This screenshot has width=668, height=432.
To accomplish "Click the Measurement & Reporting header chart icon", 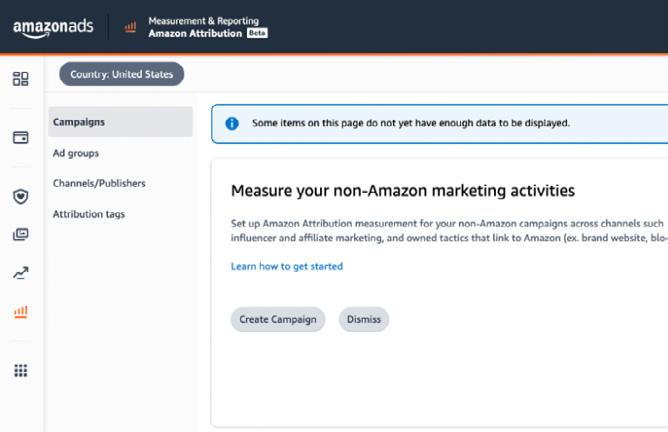I will [x=130, y=27].
